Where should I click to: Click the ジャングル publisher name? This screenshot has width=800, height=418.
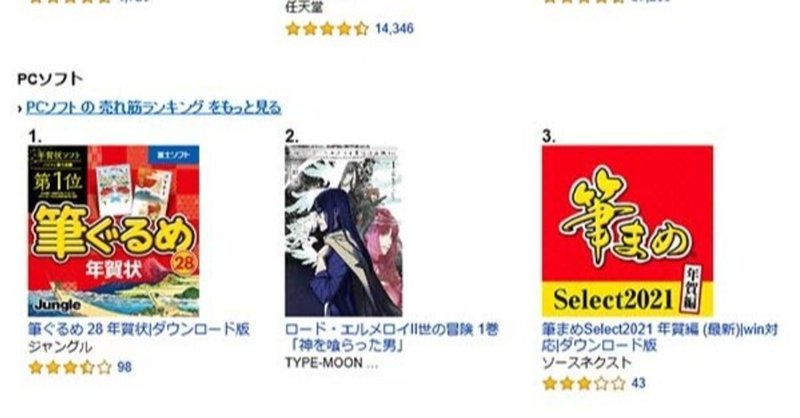coord(60,348)
